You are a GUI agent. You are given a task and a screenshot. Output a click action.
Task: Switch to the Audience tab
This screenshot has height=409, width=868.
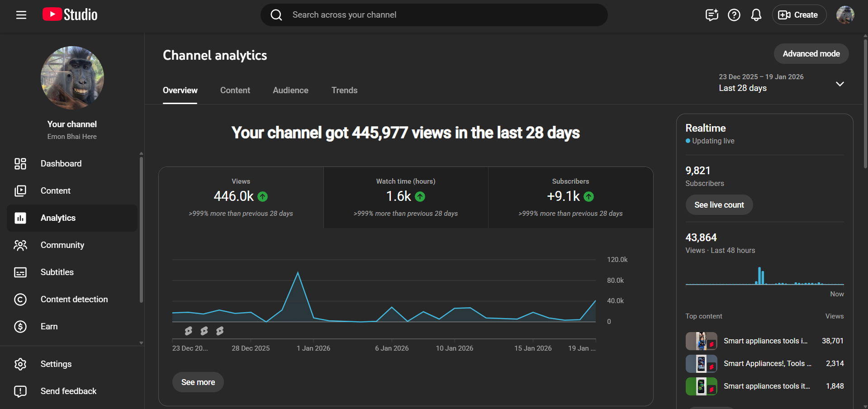(290, 90)
